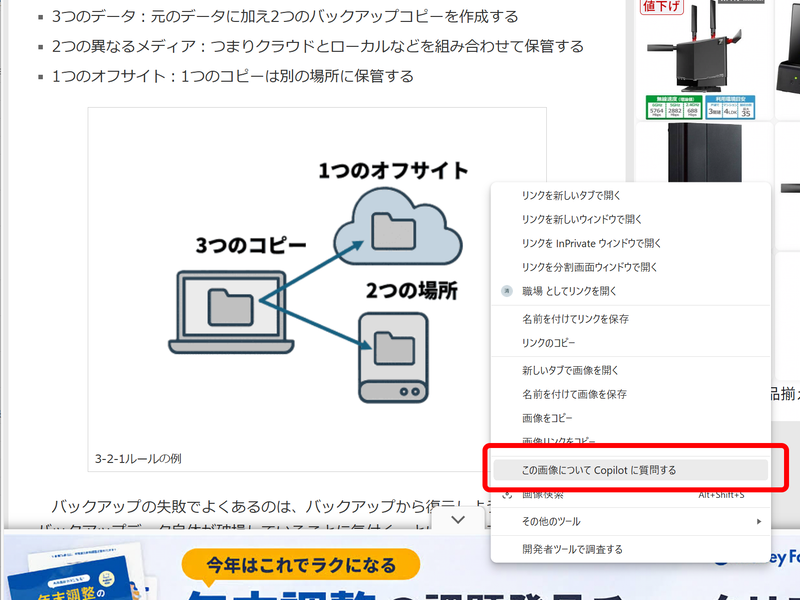Choose リンクを InPrivate ウィンドウで開く
The height and width of the screenshot is (600, 800).
click(x=600, y=243)
